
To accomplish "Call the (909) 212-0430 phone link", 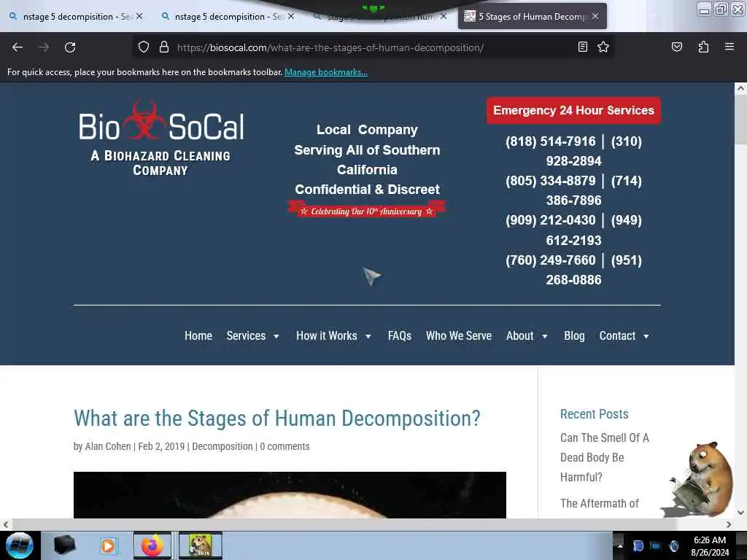I will 550,220.
